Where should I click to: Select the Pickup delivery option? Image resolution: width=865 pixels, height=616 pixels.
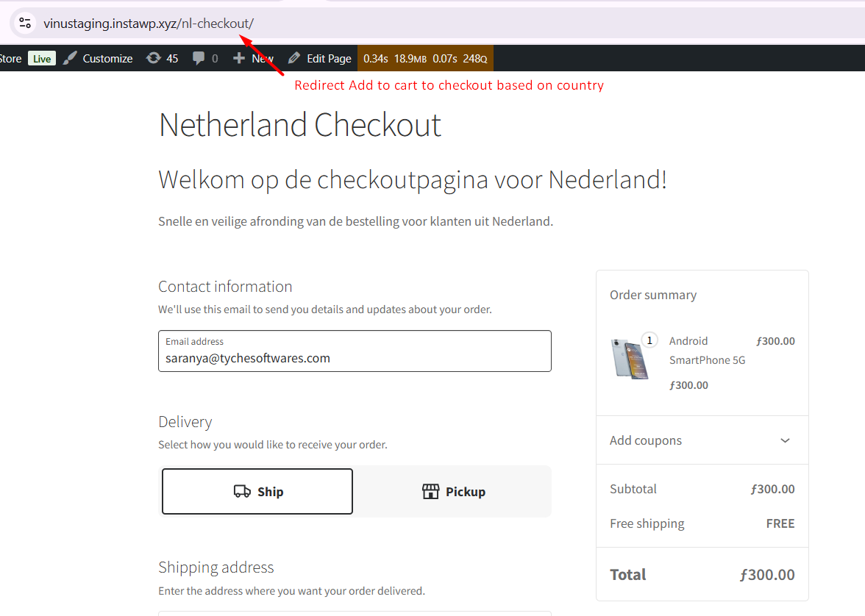[x=453, y=492]
